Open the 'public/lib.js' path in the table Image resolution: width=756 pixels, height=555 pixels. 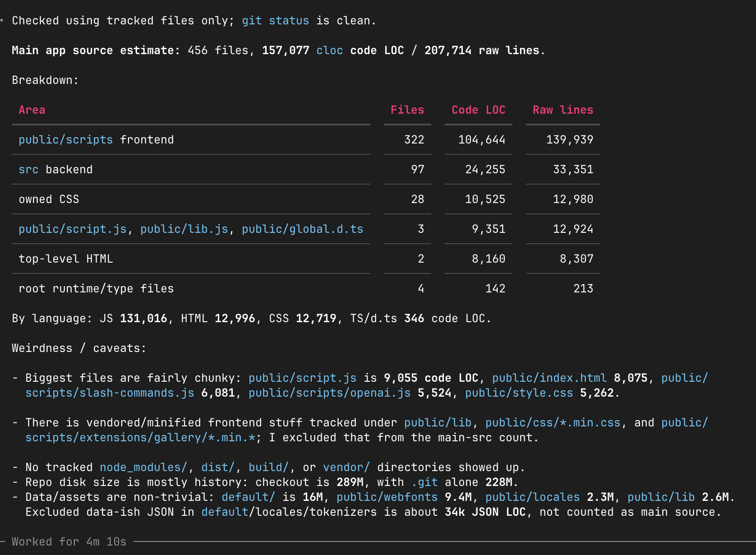pyautogui.click(x=184, y=229)
